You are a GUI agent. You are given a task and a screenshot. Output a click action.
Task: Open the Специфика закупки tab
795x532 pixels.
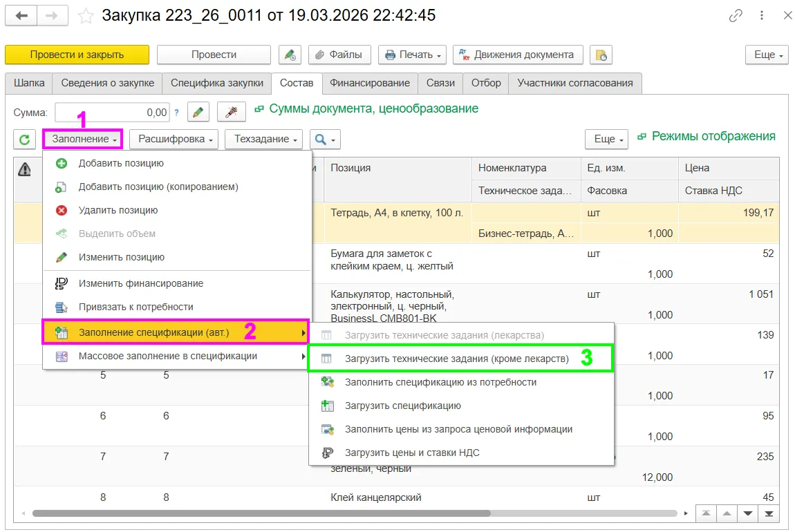coord(217,83)
